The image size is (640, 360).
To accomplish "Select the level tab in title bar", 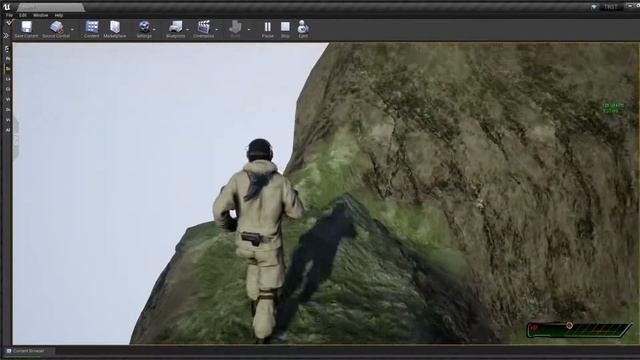I will tap(51, 7).
